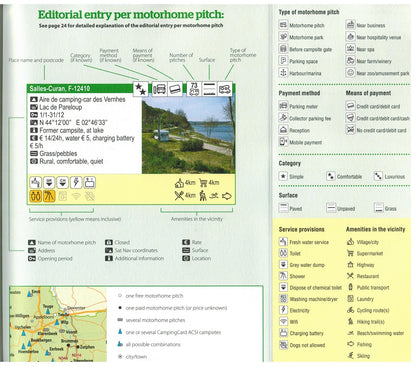Select the Harbour/marina anchor icon
Screen dimensions: 416x367
tap(283, 73)
